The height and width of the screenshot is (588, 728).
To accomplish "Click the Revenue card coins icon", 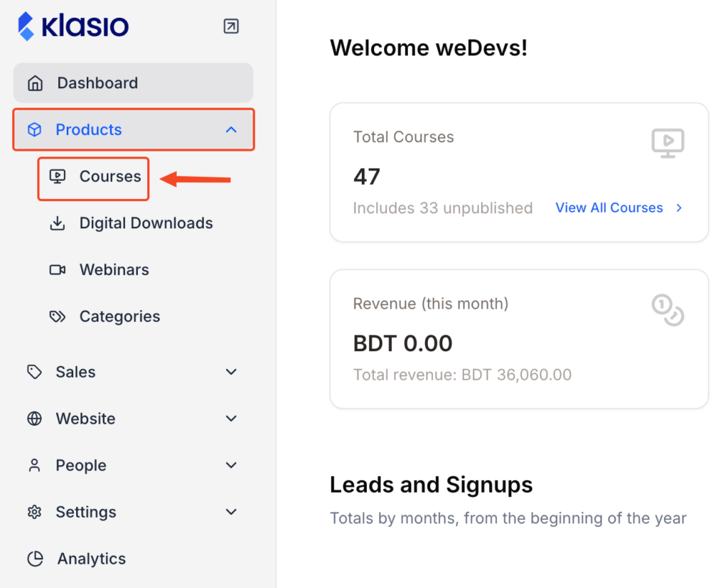I will tap(668, 310).
